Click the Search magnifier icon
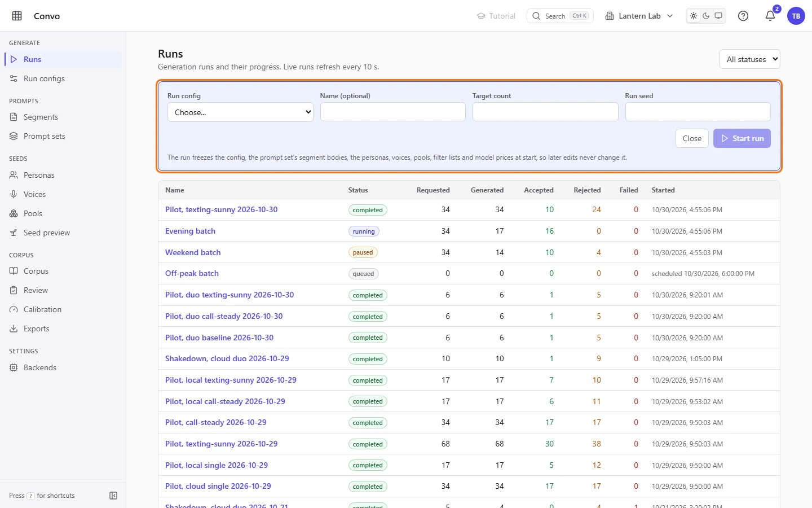Viewport: 812px width, 508px height. (x=536, y=16)
